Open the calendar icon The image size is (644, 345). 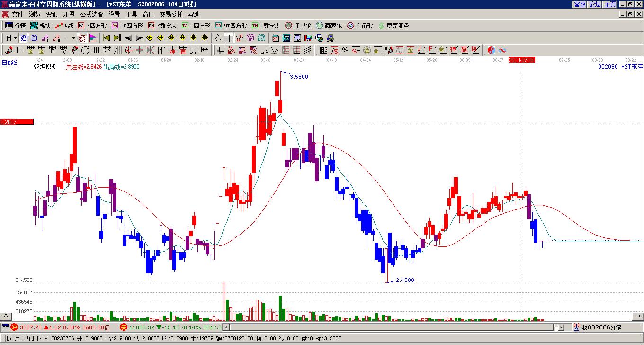point(275,38)
